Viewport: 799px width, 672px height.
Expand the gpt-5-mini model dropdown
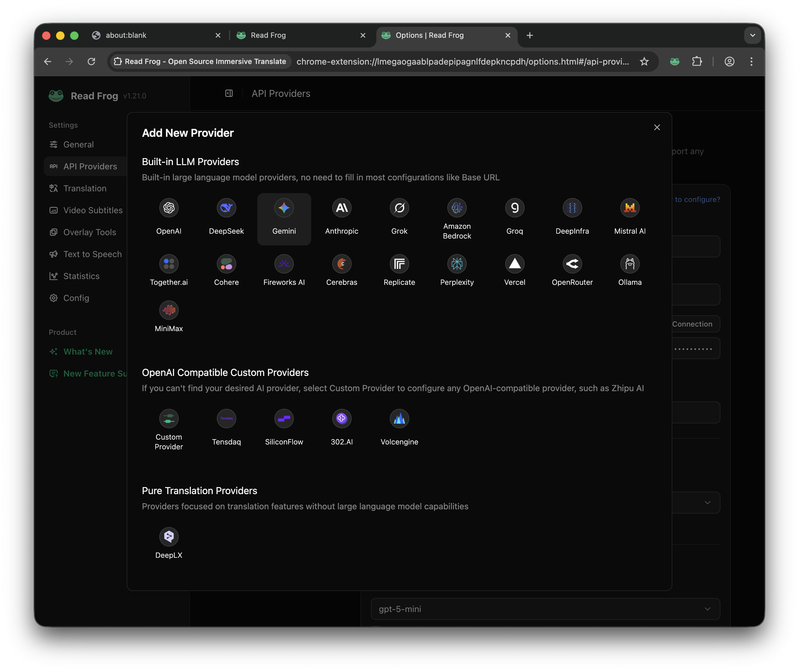(545, 609)
